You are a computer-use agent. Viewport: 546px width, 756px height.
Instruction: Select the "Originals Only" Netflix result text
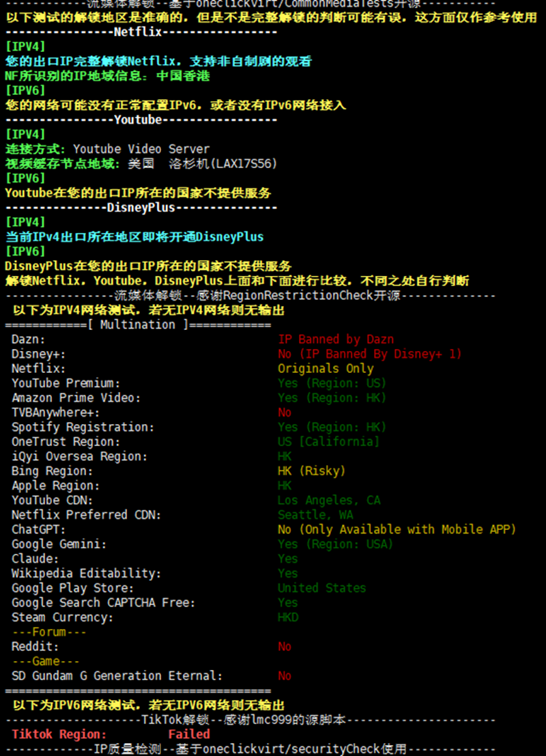[x=326, y=369]
